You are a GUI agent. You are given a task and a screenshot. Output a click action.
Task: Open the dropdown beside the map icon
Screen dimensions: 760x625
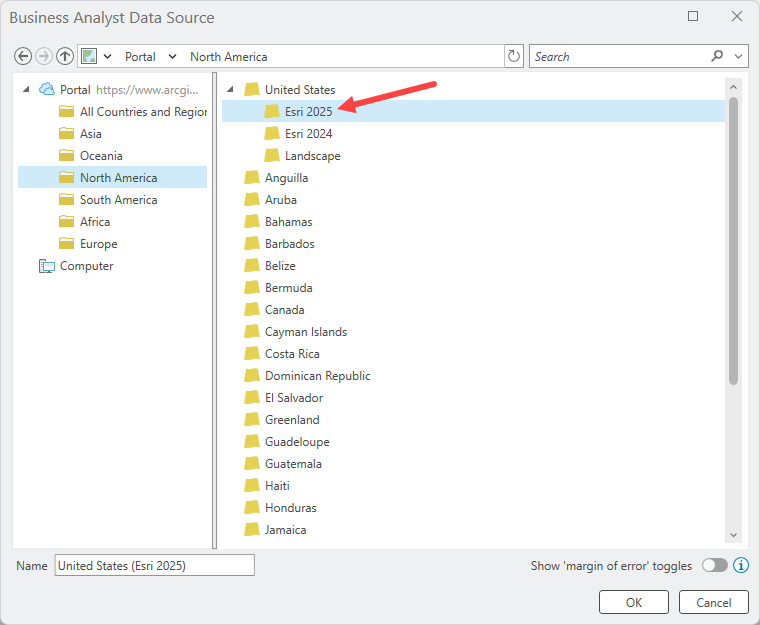108,57
